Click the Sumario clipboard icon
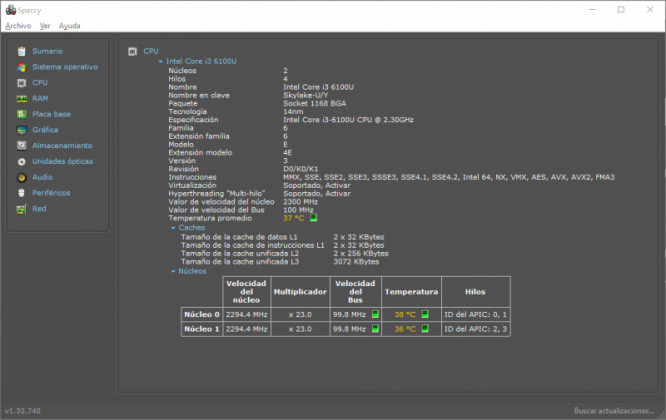 [x=22, y=51]
